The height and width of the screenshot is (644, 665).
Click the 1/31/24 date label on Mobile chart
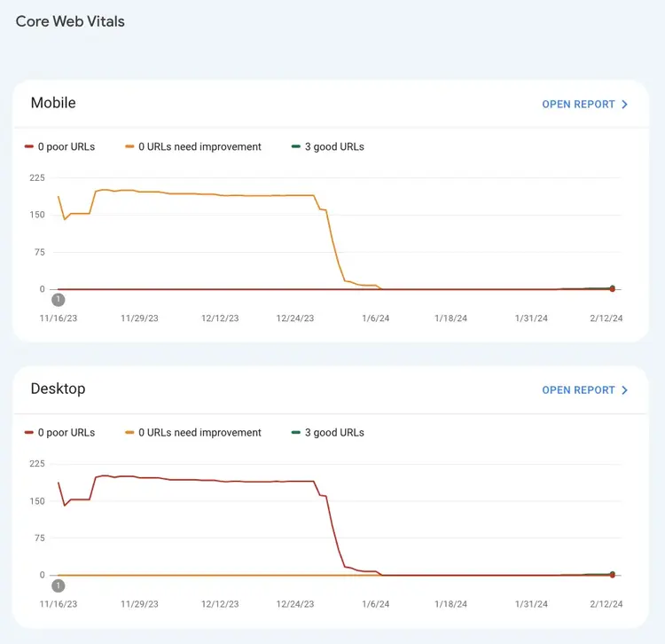click(531, 318)
